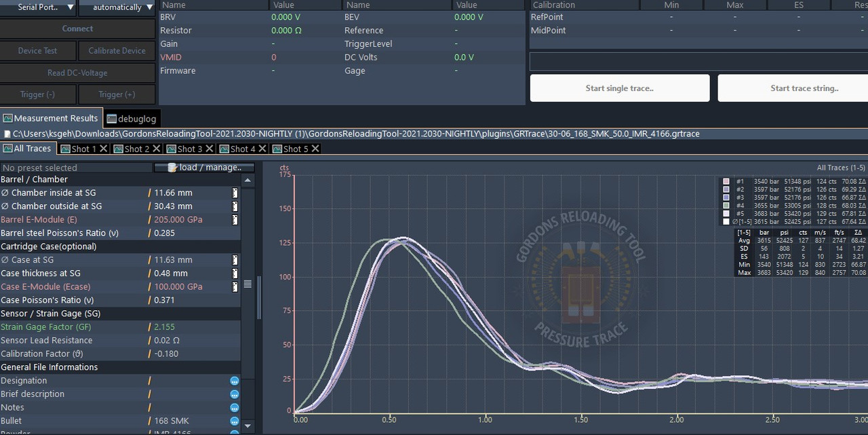Click the parameters panel splitter handle
Viewport: 868px width, 435px height.
259,299
